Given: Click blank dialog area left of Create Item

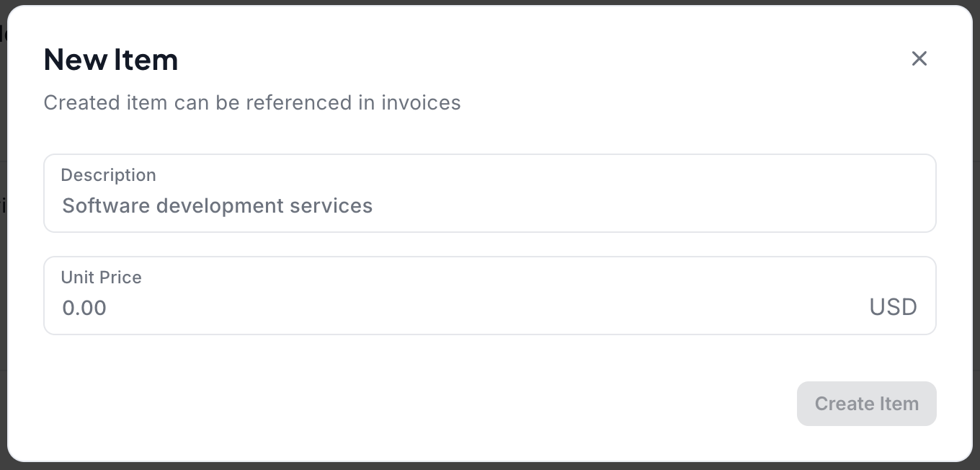Looking at the screenshot, I should click(432, 404).
